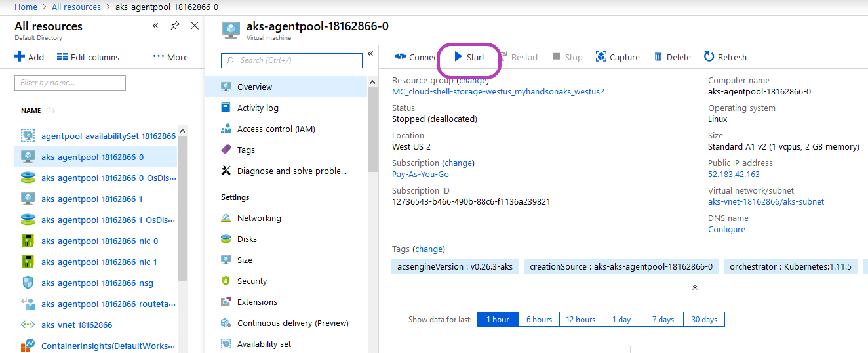Image resolution: width=868 pixels, height=353 pixels.
Task: Click the Restart button
Action: click(519, 57)
